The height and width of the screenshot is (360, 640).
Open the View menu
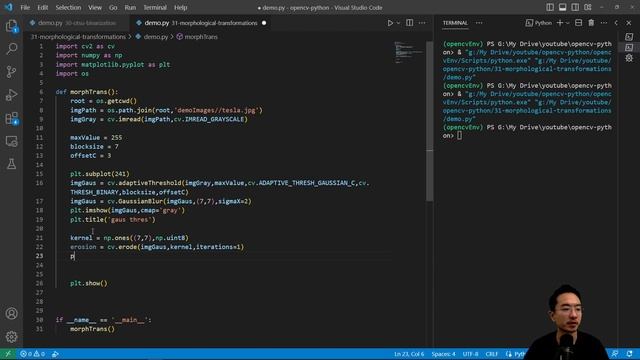pyautogui.click(x=95, y=7)
